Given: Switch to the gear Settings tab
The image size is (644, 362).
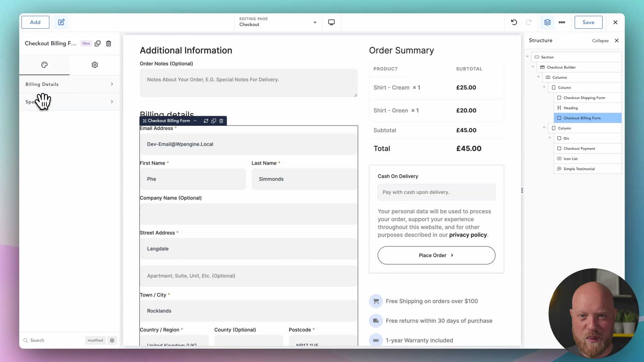Looking at the screenshot, I should [95, 65].
